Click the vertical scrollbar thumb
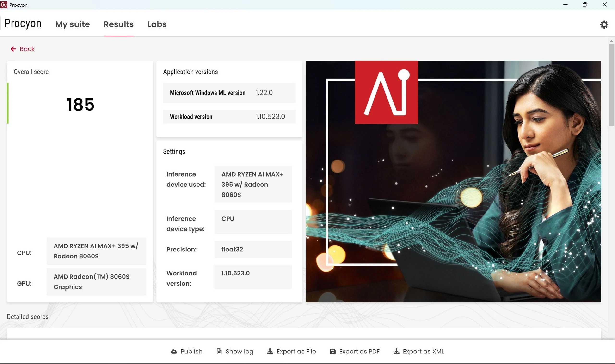This screenshot has width=615, height=364. pos(611,85)
